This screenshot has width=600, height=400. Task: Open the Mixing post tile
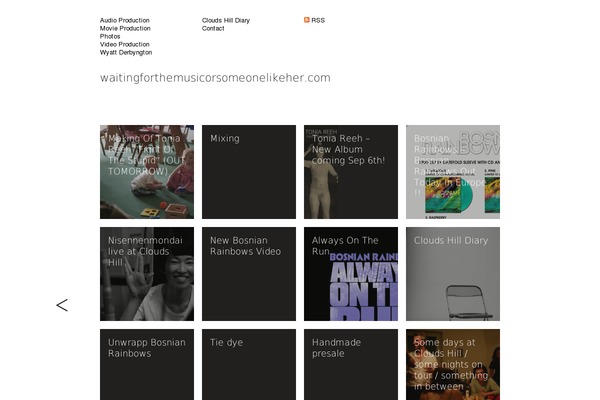tap(249, 172)
